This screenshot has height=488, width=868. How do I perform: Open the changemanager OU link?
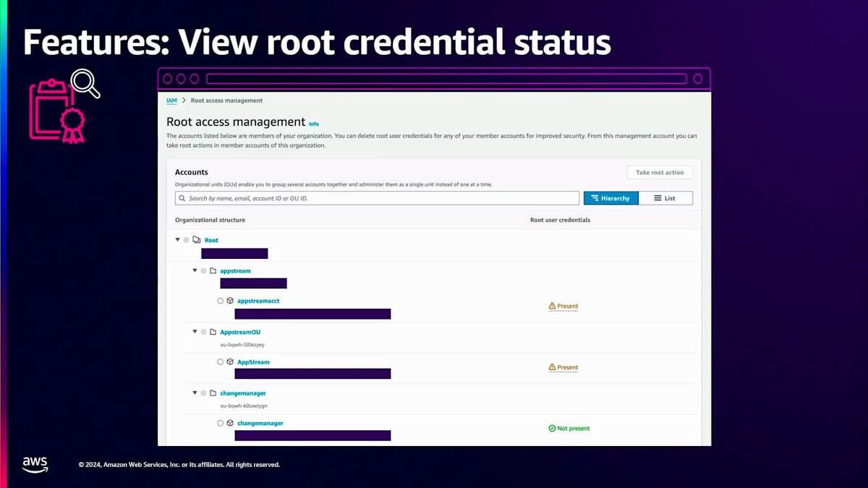point(243,393)
